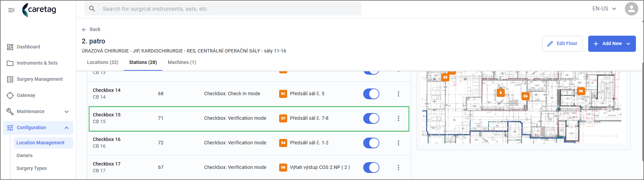Open three-dot menu for Checkbox 15
The height and width of the screenshot is (180, 644).
coord(399,118)
